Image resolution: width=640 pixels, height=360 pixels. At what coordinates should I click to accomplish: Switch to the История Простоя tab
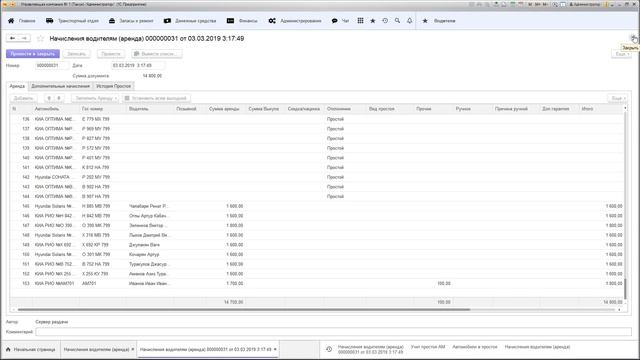tap(113, 86)
